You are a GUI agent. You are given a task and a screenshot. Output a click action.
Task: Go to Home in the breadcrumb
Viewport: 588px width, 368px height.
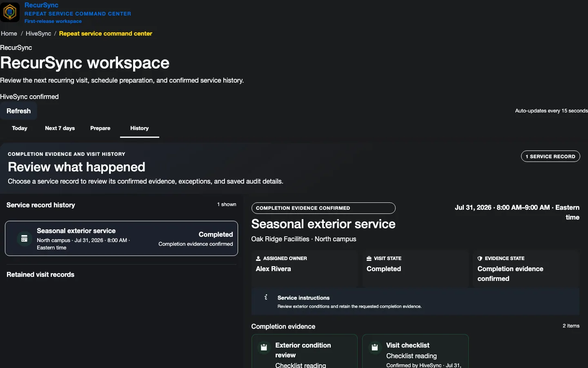(x=9, y=34)
